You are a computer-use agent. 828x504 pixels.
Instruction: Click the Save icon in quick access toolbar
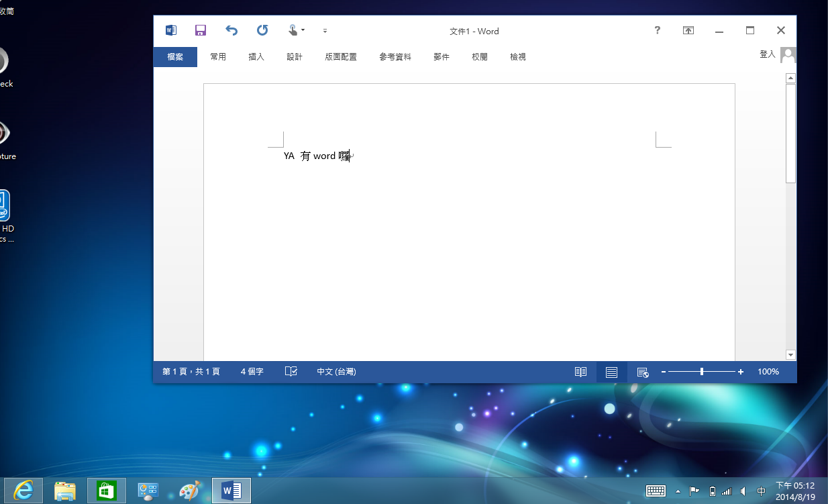(201, 30)
